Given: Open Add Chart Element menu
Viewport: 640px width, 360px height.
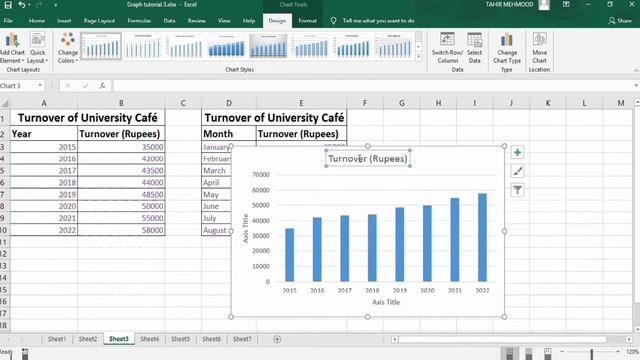Looking at the screenshot, I should point(12,48).
